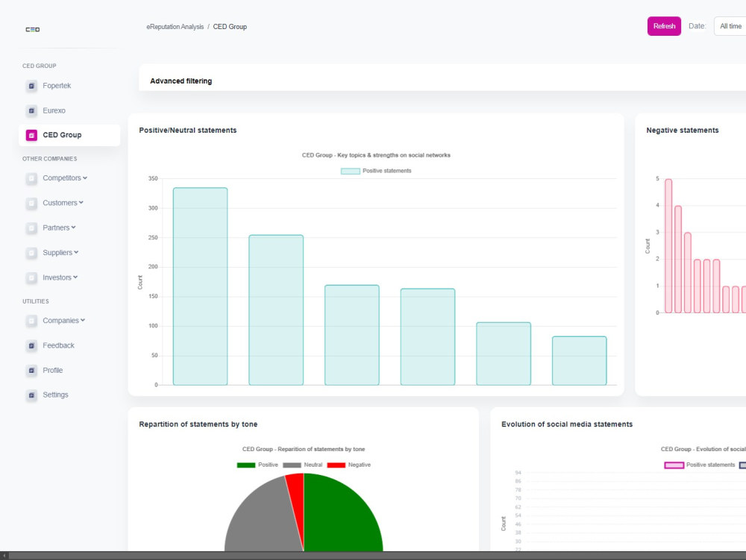Click the Refresh button
746x560 pixels.
point(664,26)
